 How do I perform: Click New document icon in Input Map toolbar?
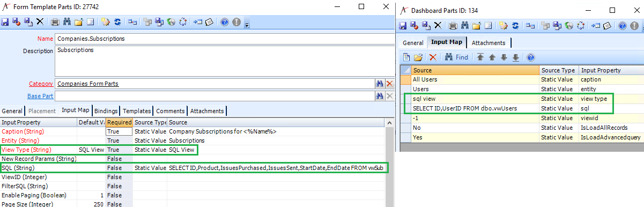[x=406, y=57]
